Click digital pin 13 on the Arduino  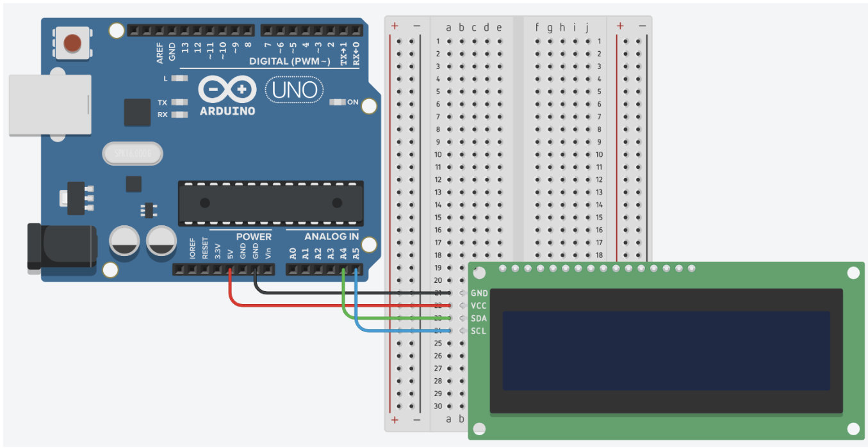tap(185, 30)
